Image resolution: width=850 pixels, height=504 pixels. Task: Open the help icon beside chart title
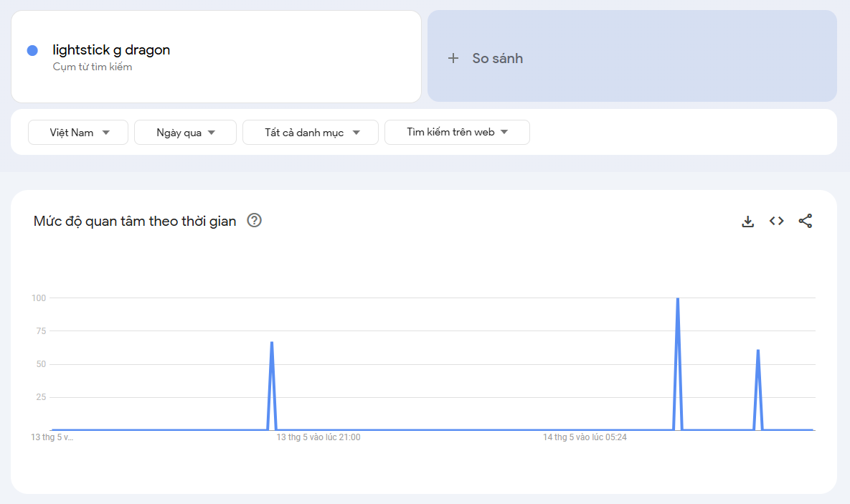point(254,221)
